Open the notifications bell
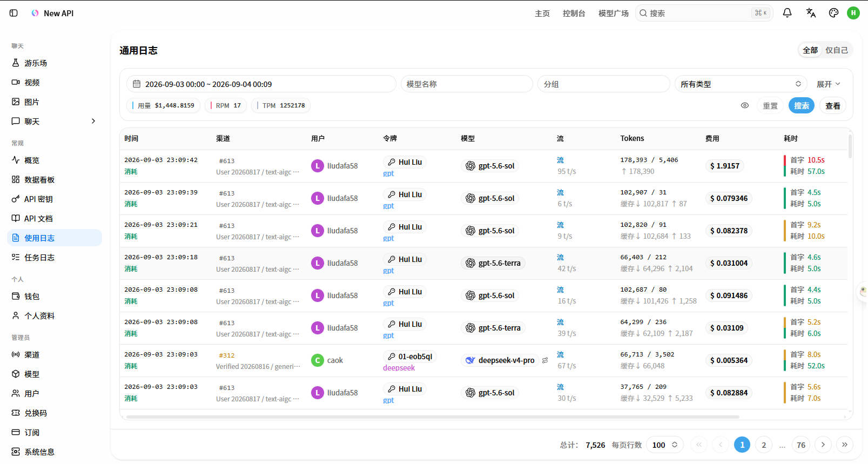The width and height of the screenshot is (868, 464). [x=788, y=13]
